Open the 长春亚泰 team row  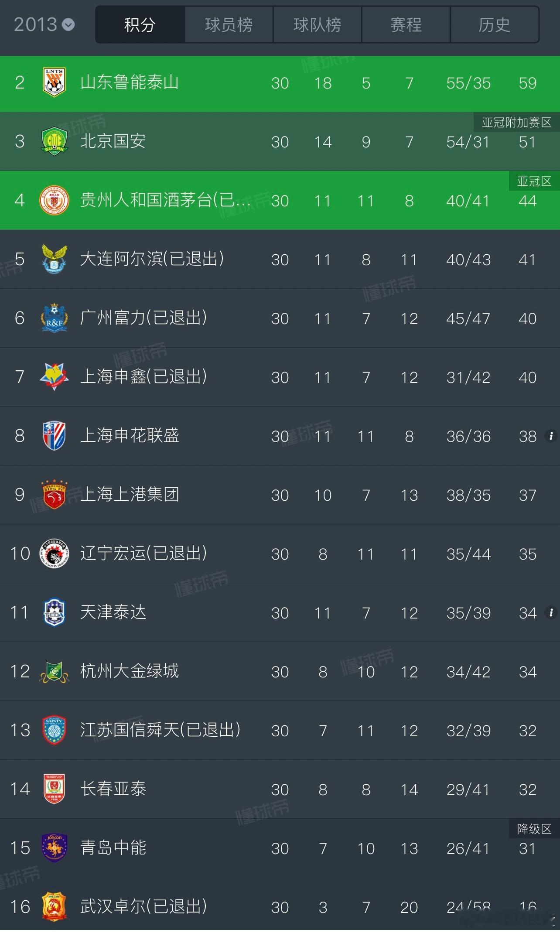coord(280,789)
